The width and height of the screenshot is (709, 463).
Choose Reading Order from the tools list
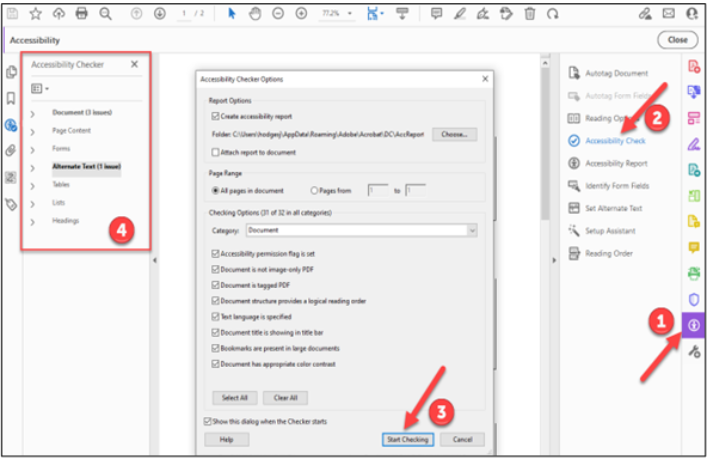point(608,253)
